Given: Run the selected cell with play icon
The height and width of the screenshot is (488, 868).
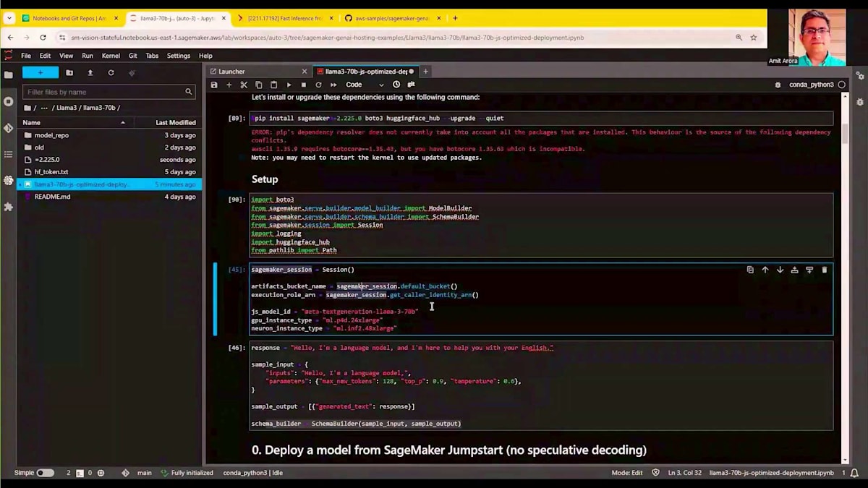Looking at the screenshot, I should tap(289, 85).
